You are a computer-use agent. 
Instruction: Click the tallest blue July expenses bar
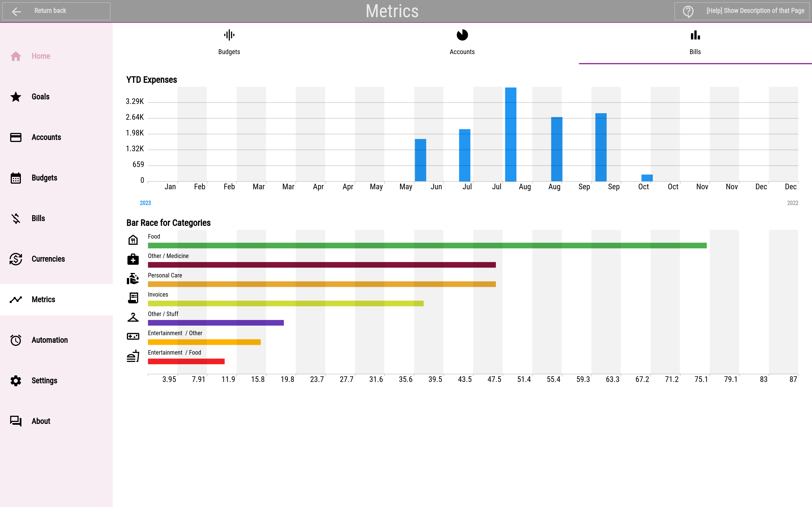[x=511, y=134]
